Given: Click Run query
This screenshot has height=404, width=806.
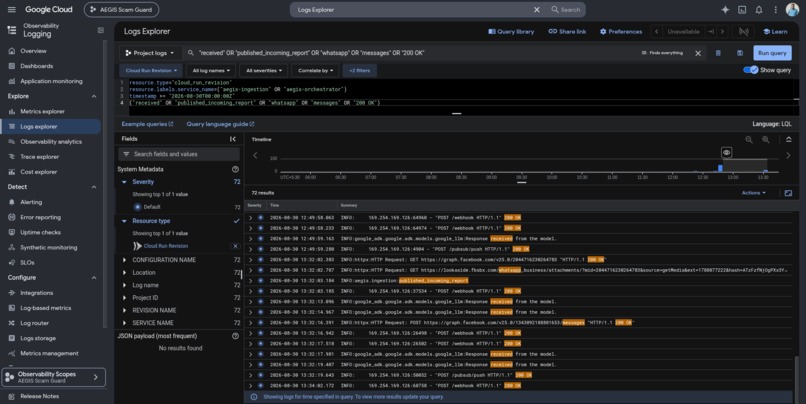Looking at the screenshot, I should pyautogui.click(x=772, y=53).
